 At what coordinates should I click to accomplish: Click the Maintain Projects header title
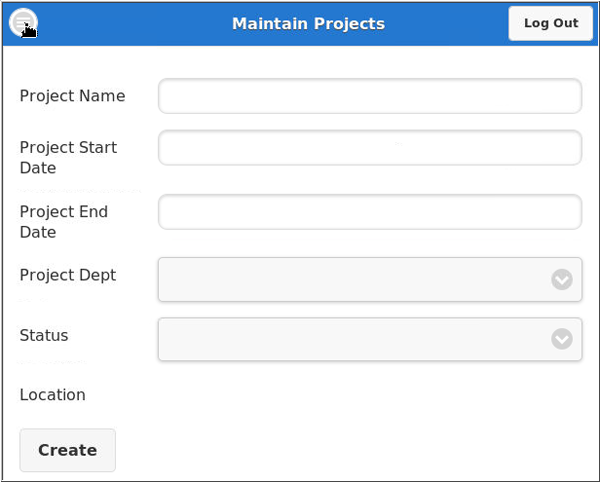pos(308,23)
